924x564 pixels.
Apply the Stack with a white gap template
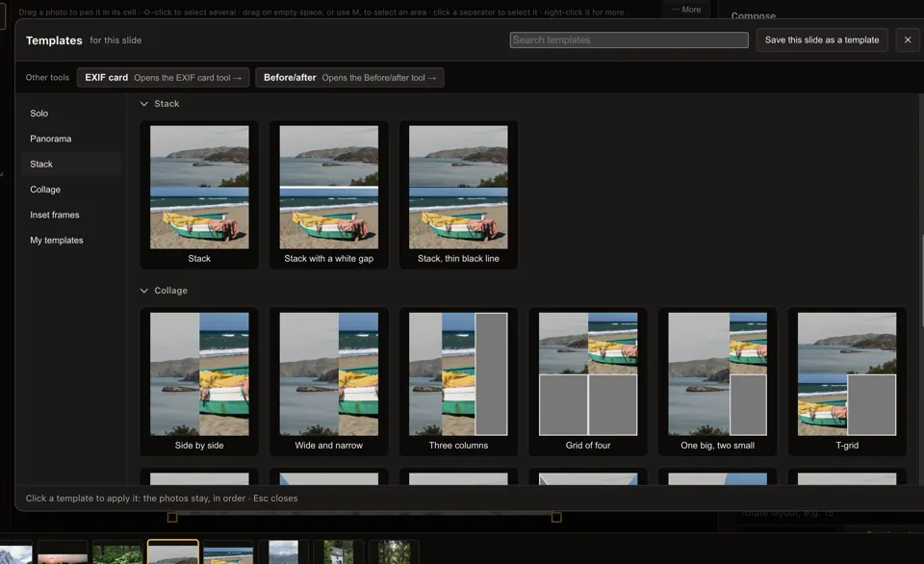(x=329, y=195)
